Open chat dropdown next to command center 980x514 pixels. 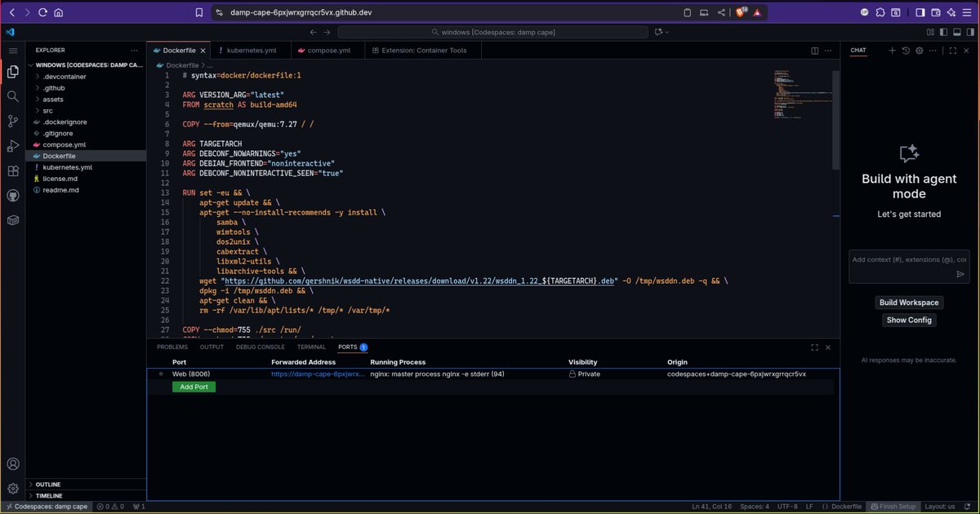(661, 32)
